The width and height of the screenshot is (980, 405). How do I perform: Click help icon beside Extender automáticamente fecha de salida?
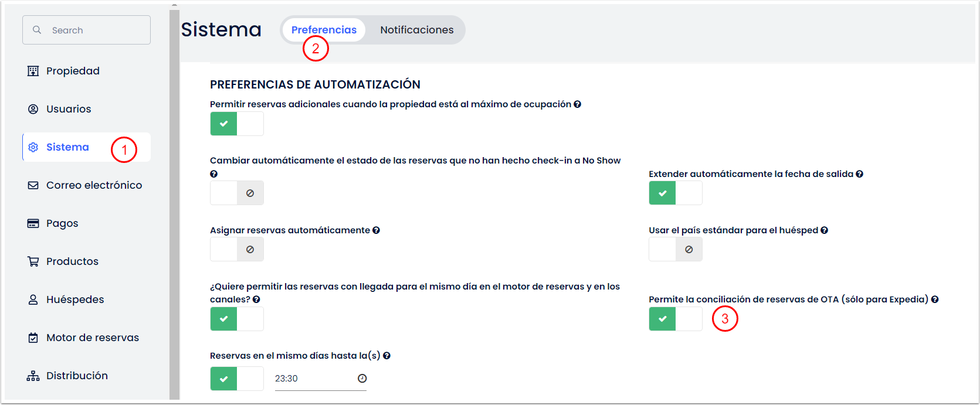point(859,174)
